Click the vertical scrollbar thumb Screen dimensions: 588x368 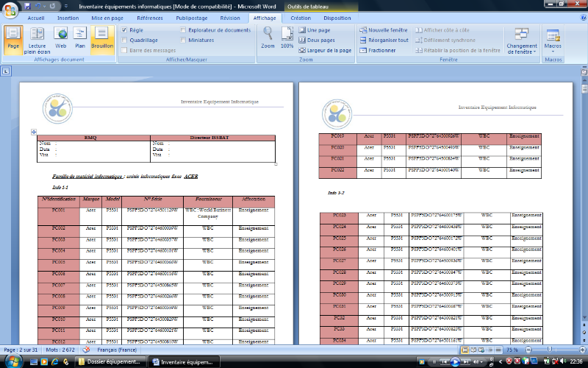point(584,88)
